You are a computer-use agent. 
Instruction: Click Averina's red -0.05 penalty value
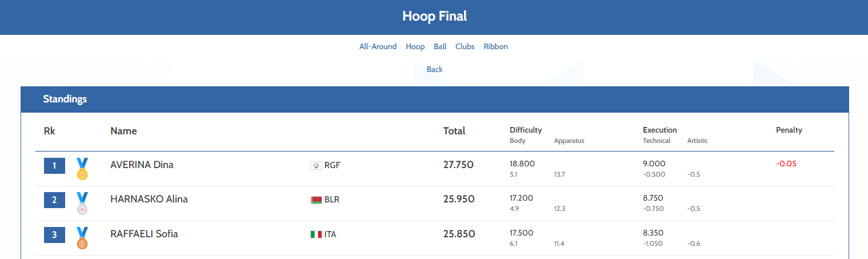point(786,164)
